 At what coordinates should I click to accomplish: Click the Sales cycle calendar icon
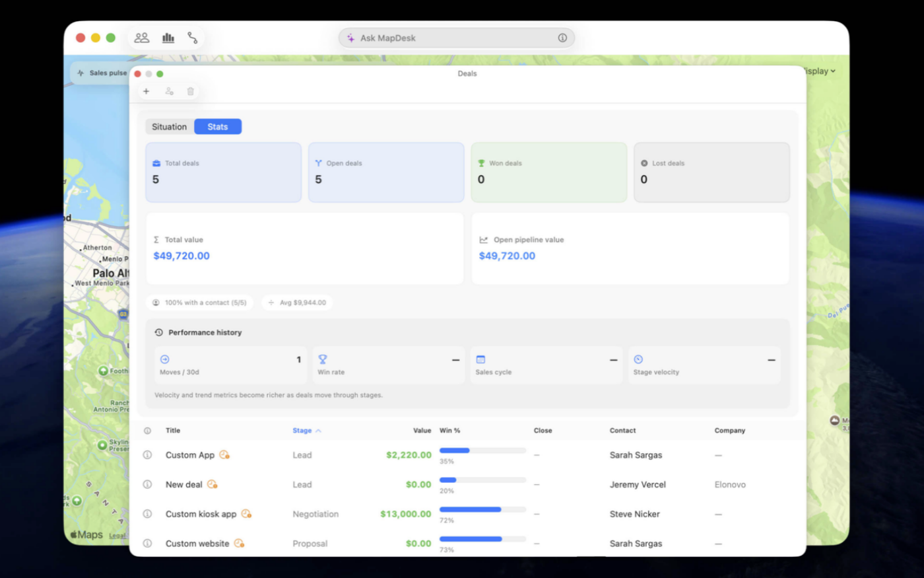click(x=480, y=359)
